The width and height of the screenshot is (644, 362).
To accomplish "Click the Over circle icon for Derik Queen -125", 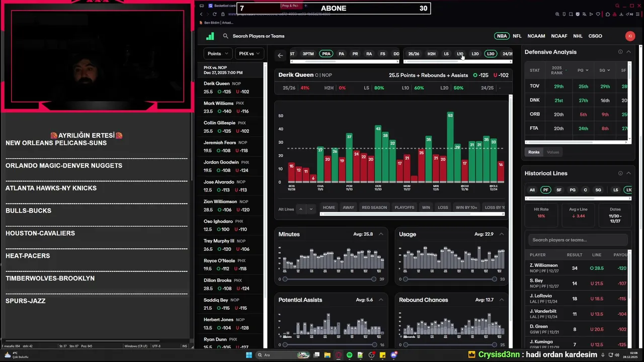I will coord(475,75).
